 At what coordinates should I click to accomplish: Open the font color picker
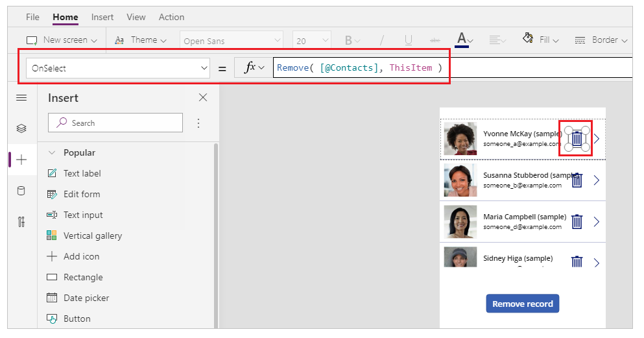464,40
